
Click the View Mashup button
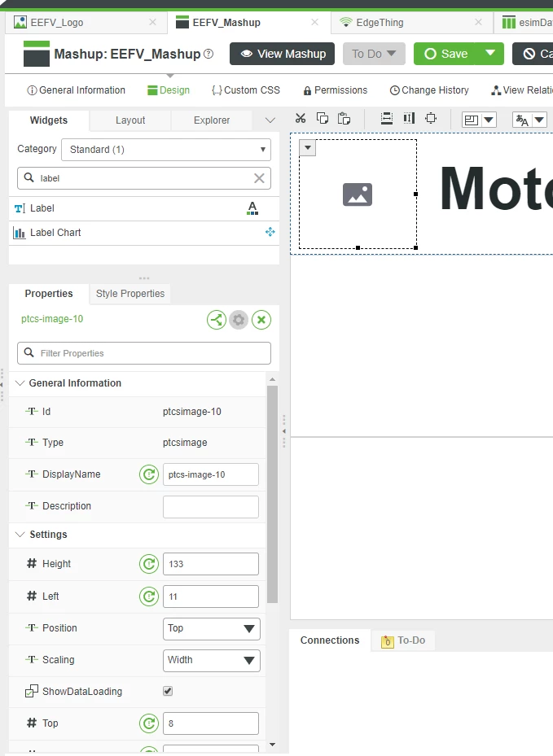[x=283, y=54]
